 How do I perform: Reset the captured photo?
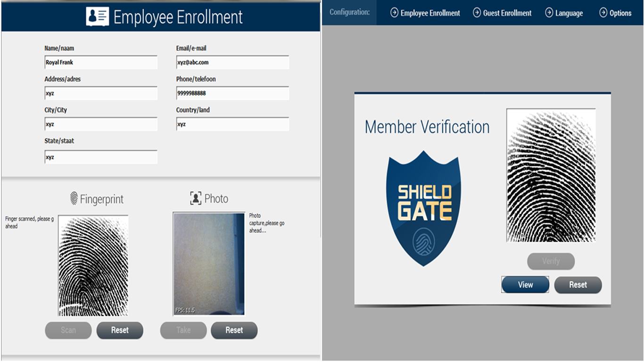tap(234, 330)
